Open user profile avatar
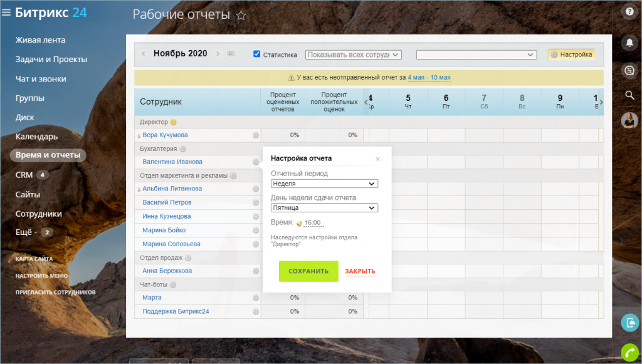This screenshot has width=642, height=364. click(629, 121)
